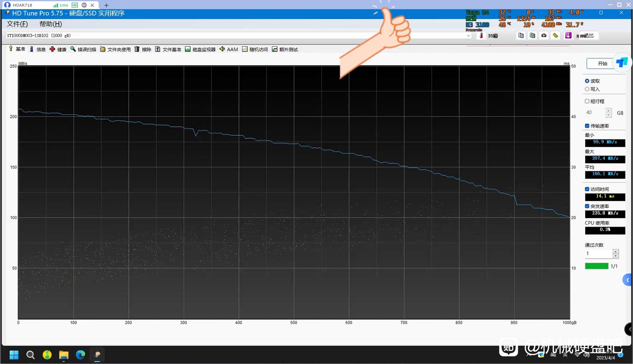Toggle the 传输速率 transfer rate checkbox
The image size is (633, 364).
pos(587,126)
